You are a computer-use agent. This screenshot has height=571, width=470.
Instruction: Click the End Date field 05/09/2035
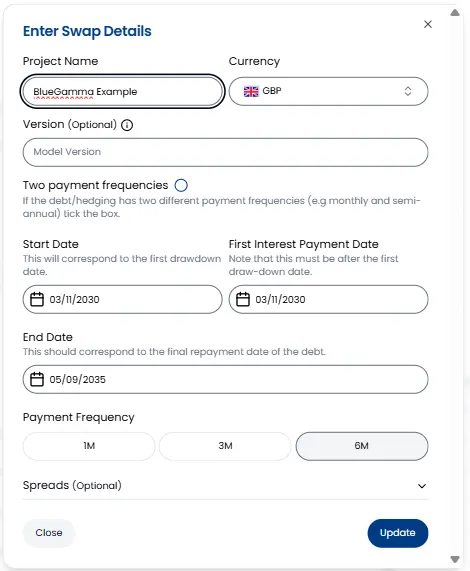[x=225, y=379]
